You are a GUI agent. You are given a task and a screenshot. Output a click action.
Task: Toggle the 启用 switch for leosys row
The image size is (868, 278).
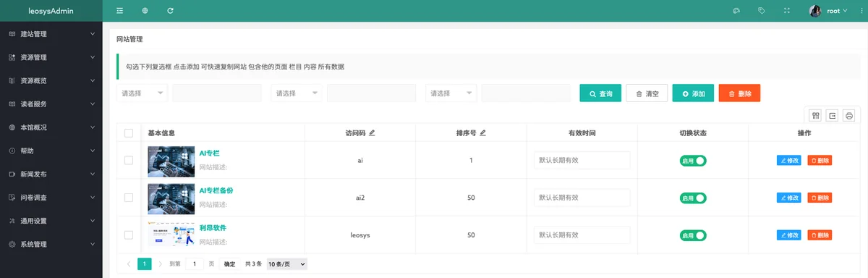point(693,235)
